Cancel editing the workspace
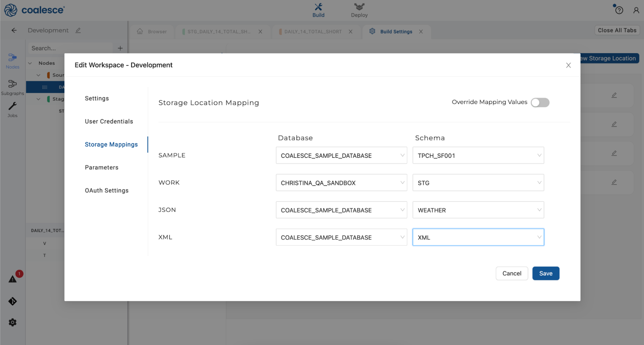The height and width of the screenshot is (345, 644). point(512,273)
